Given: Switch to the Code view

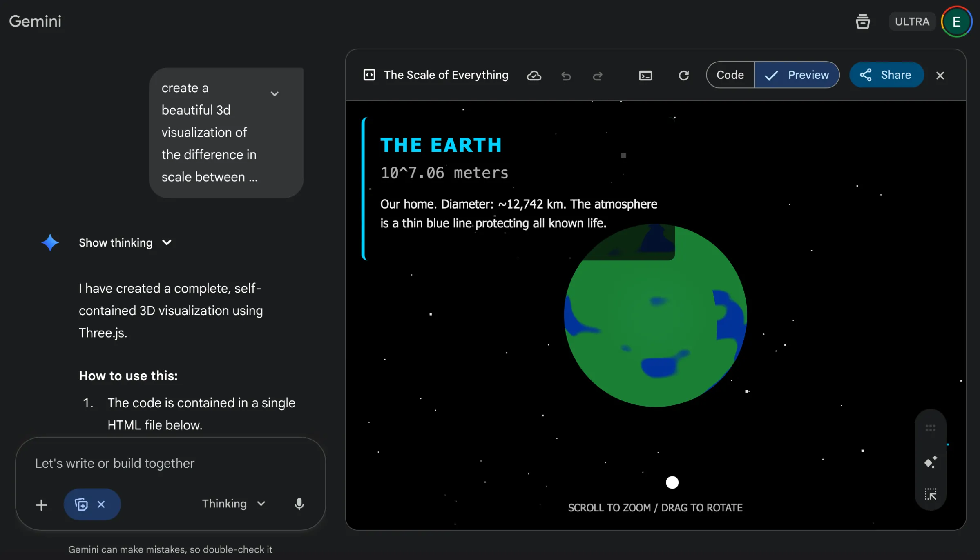Looking at the screenshot, I should 730,75.
